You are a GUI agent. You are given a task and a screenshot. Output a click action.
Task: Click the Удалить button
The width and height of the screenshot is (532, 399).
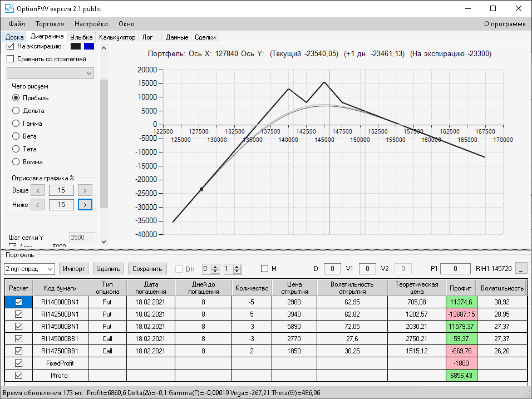pos(108,269)
